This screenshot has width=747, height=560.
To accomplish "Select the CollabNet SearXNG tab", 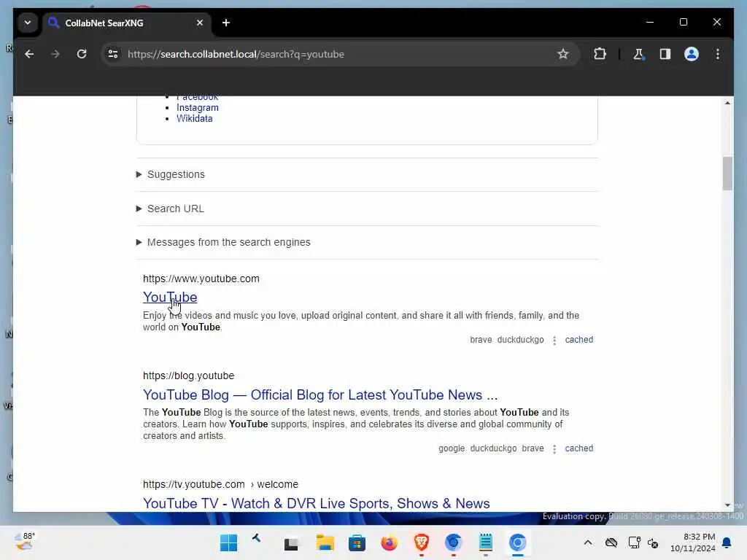I will click(126, 23).
